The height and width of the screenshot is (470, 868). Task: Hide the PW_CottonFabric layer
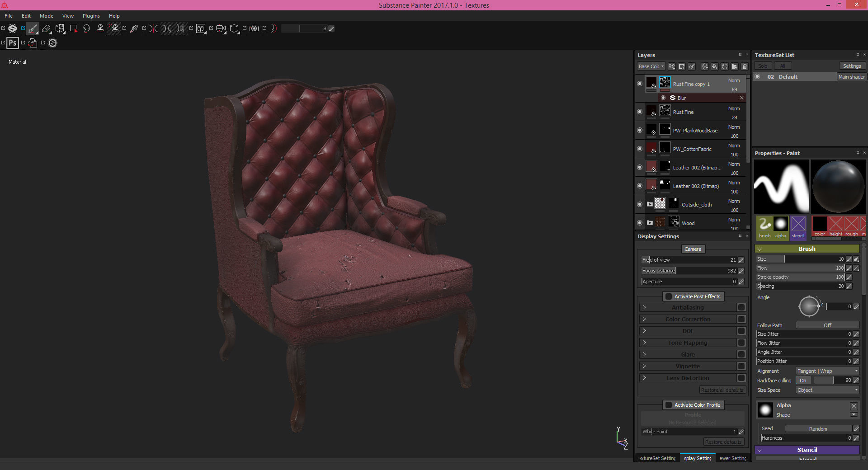coord(640,149)
